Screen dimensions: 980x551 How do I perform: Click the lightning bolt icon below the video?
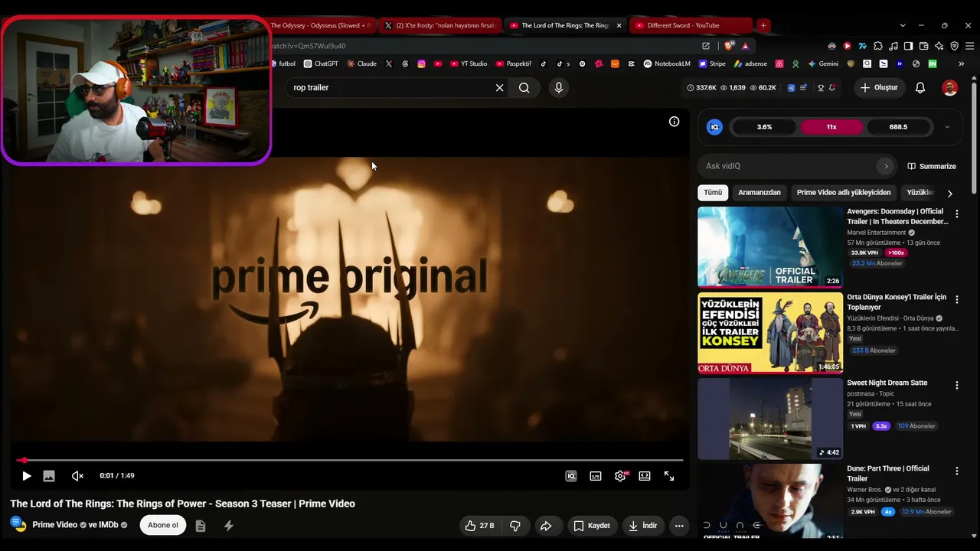coord(228,526)
